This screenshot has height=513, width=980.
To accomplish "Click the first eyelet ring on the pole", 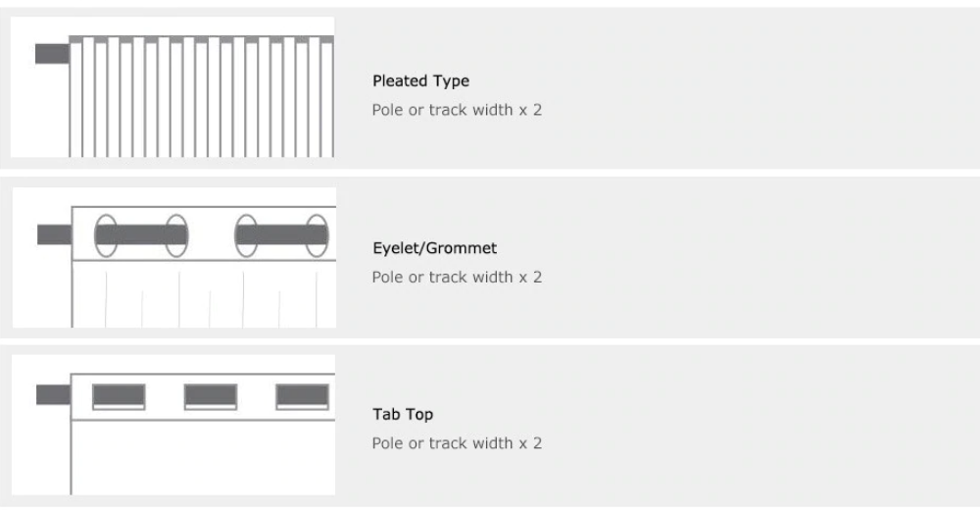I will (106, 235).
